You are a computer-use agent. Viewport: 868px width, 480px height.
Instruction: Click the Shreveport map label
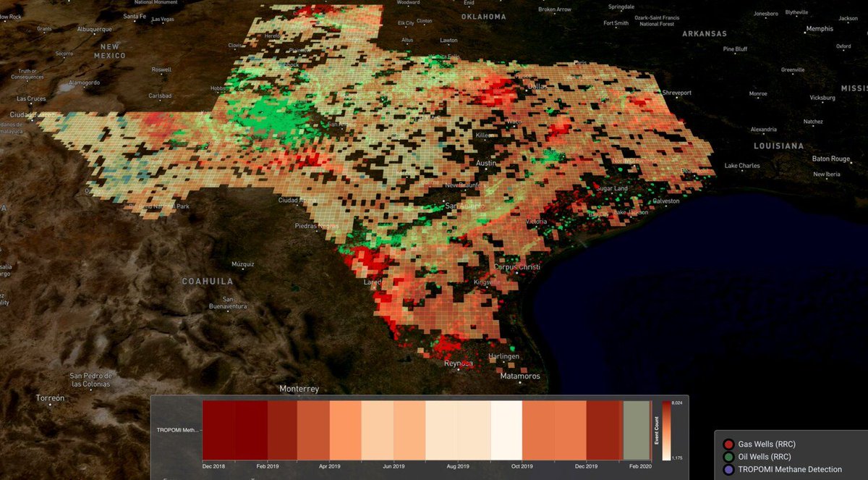[x=677, y=93]
